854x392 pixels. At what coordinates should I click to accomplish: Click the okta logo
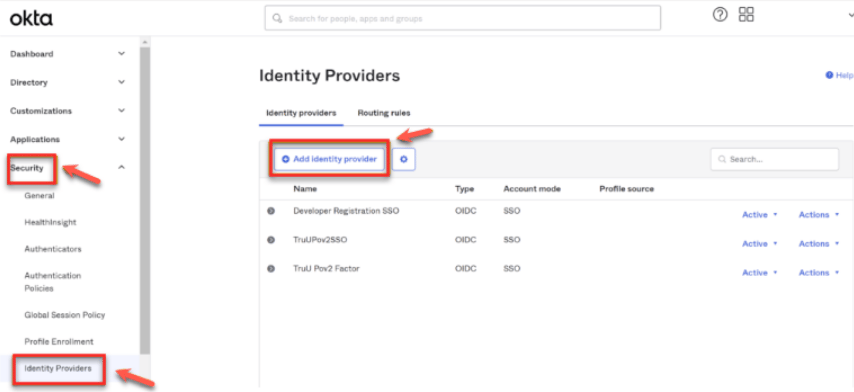point(31,19)
